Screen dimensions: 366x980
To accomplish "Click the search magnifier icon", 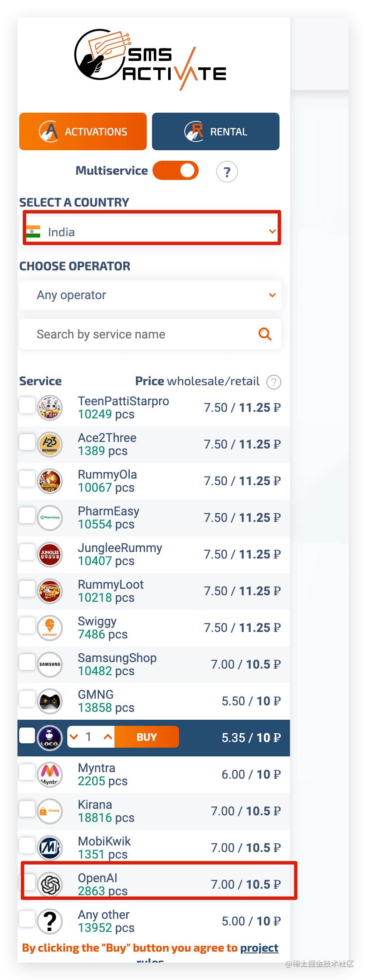I will click(x=265, y=334).
